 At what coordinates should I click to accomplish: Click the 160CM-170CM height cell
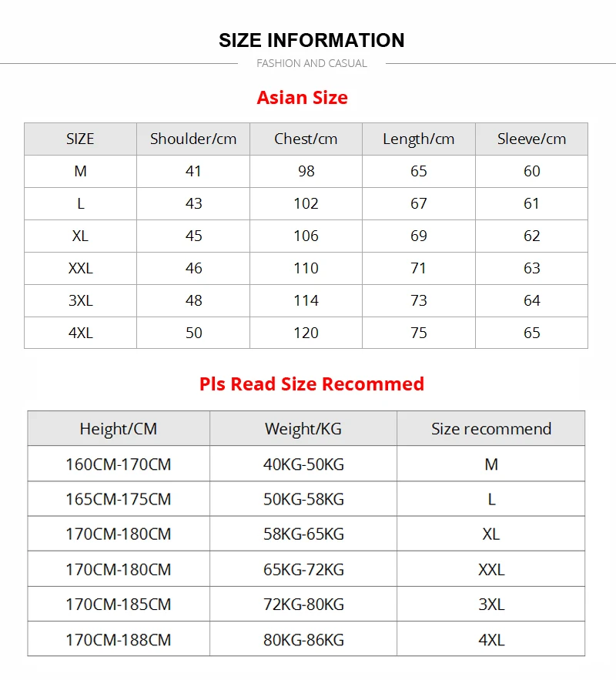click(x=119, y=464)
